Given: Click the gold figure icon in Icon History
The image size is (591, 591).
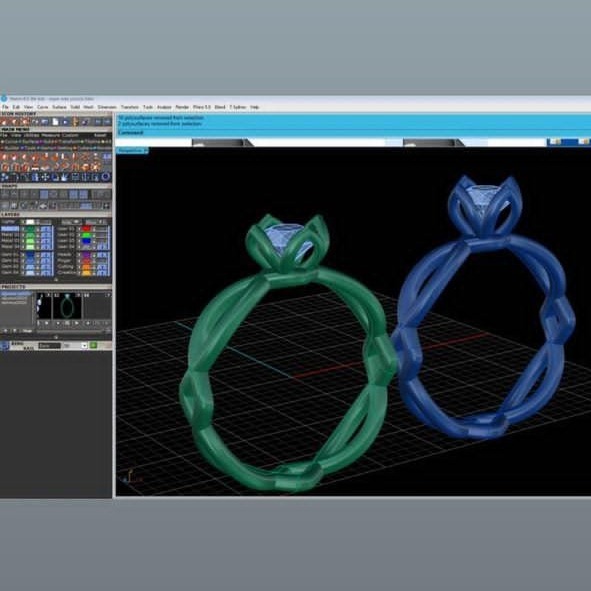Looking at the screenshot, I should [75, 122].
